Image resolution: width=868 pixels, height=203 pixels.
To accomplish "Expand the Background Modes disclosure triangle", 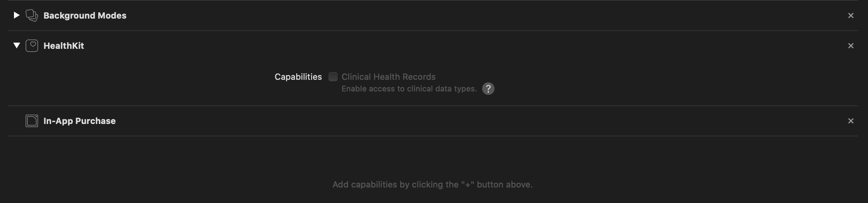I will coord(16,15).
